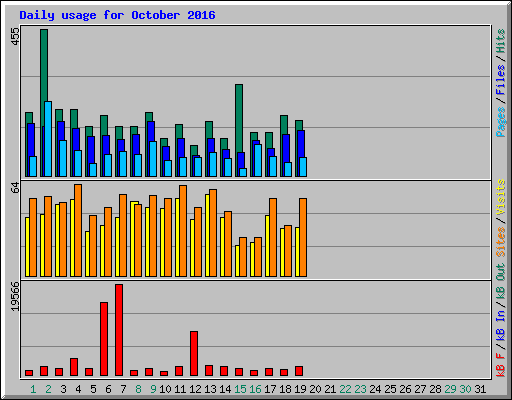The height and width of the screenshot is (400, 512).
Task: Click the orange sites bar for day 4
Action: (78, 230)
